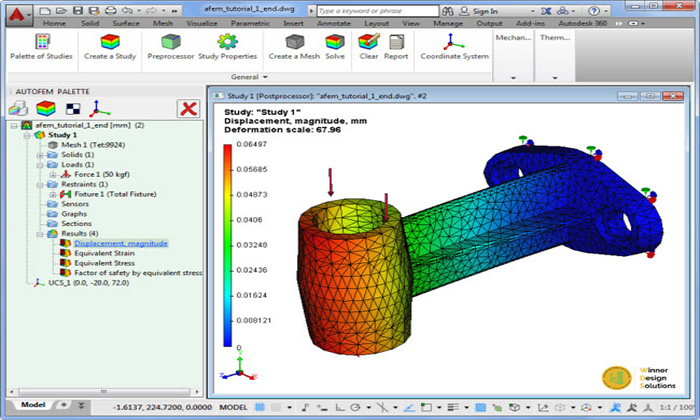
Task: Click the Model layout tab
Action: click(33, 405)
